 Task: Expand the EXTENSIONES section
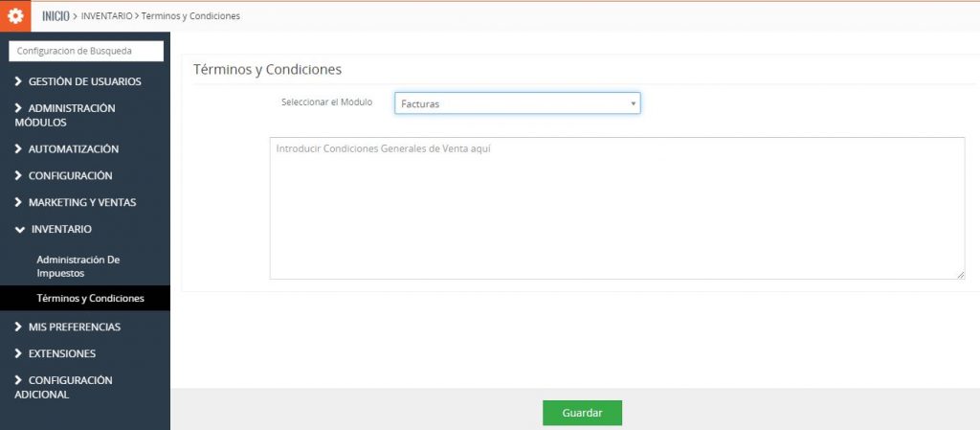[61, 353]
